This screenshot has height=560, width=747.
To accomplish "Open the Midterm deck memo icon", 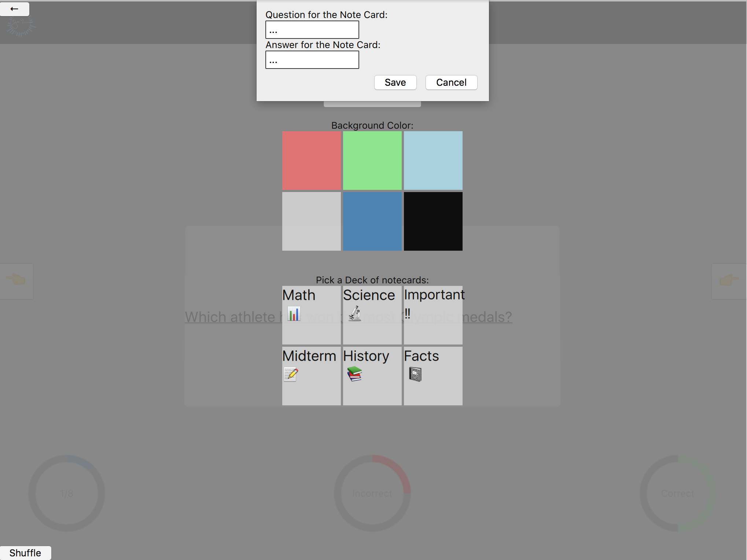I will (291, 374).
